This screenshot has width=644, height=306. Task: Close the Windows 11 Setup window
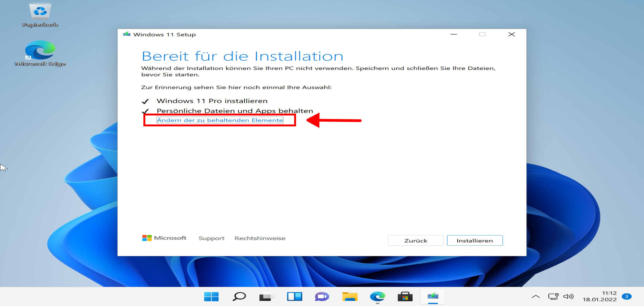[512, 34]
